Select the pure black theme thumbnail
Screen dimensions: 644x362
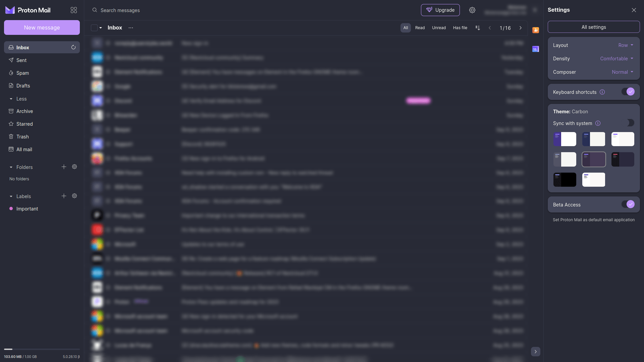(565, 180)
